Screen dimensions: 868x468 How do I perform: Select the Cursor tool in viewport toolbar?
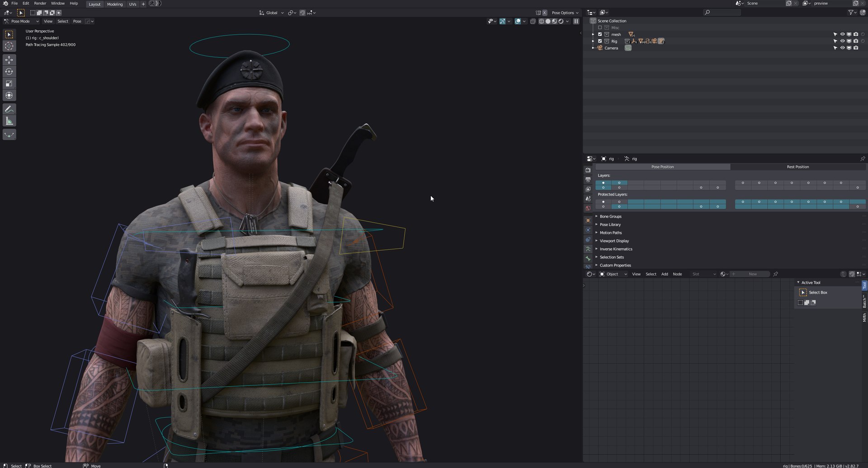[9, 46]
